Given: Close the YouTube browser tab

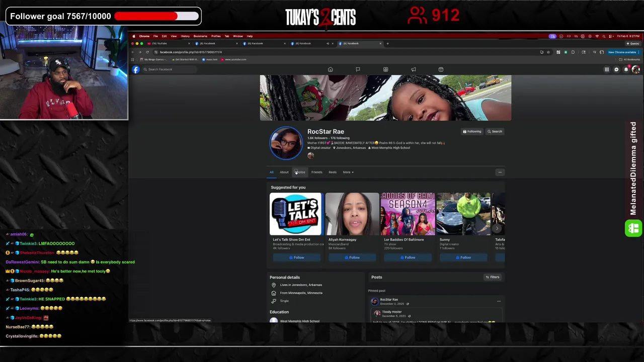Looking at the screenshot, I should pos(189,43).
